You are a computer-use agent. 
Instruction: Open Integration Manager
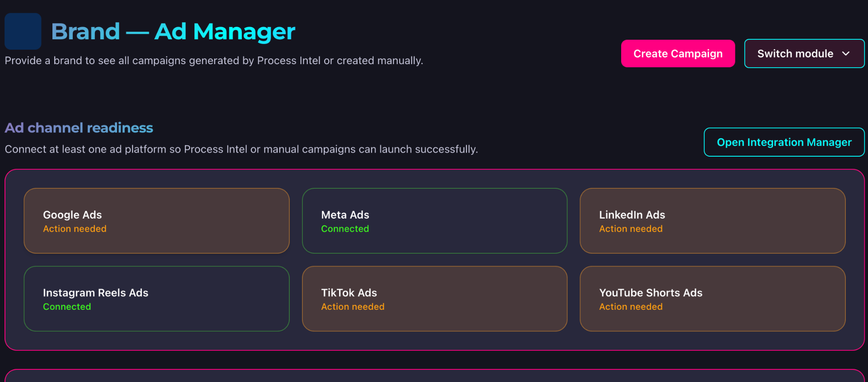(783, 142)
